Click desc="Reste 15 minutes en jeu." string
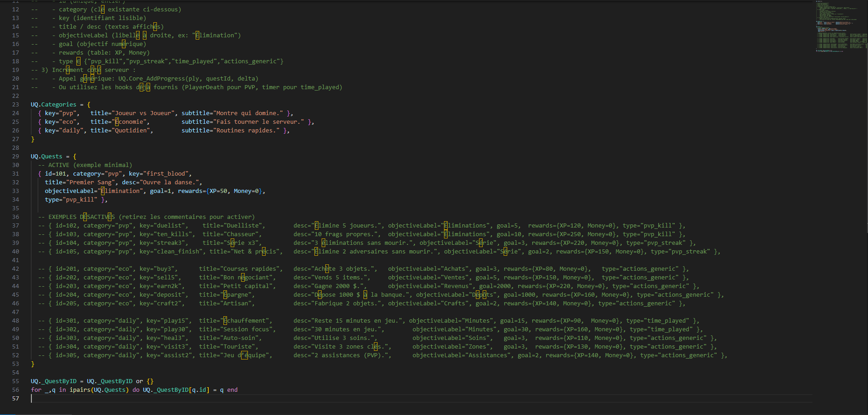The image size is (868, 415). [348, 321]
